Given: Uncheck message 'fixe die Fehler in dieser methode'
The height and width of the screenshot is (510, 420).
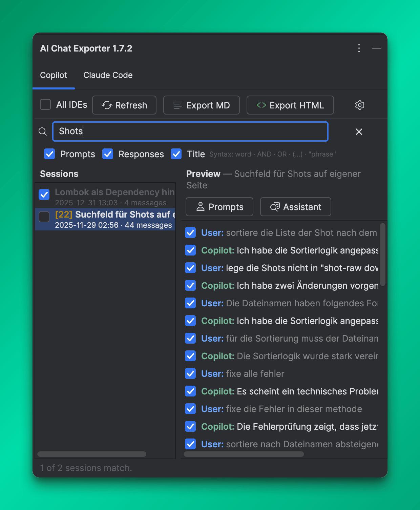Looking at the screenshot, I should (x=190, y=409).
